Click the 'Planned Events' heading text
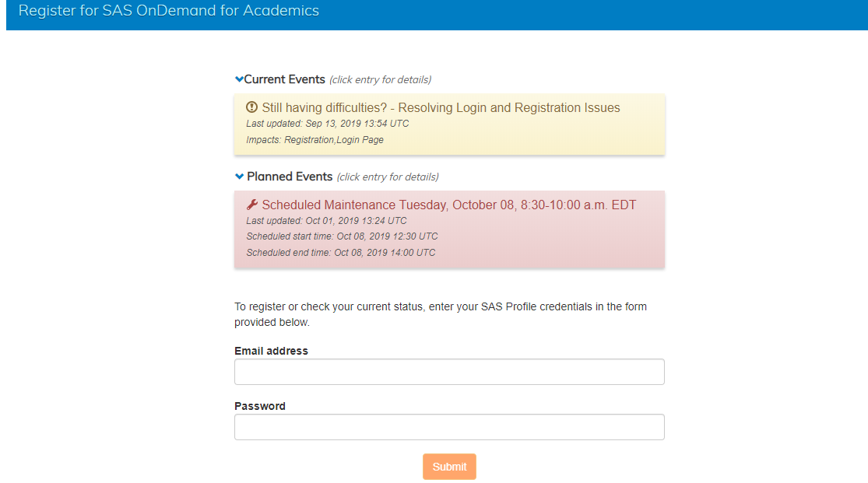The image size is (868, 483). coord(290,177)
